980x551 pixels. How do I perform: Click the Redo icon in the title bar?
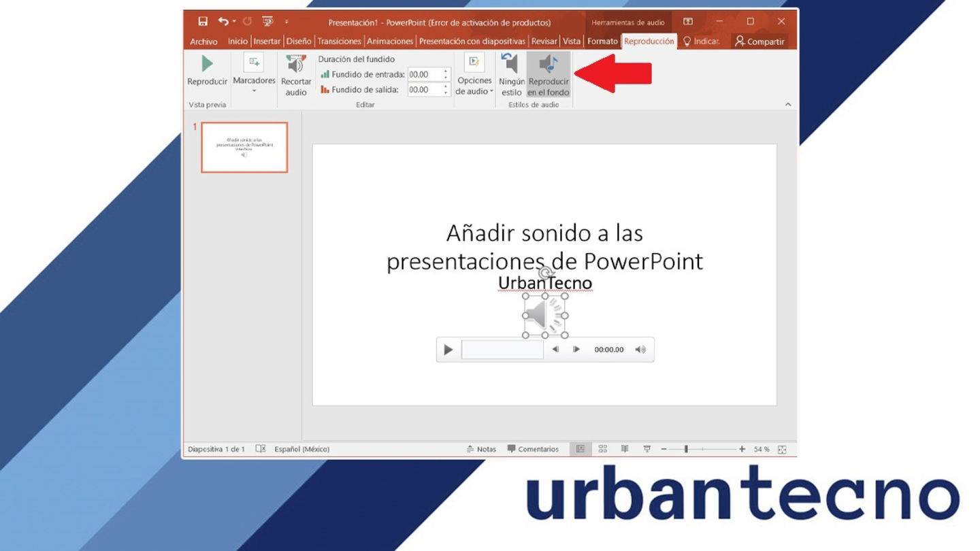(x=247, y=22)
